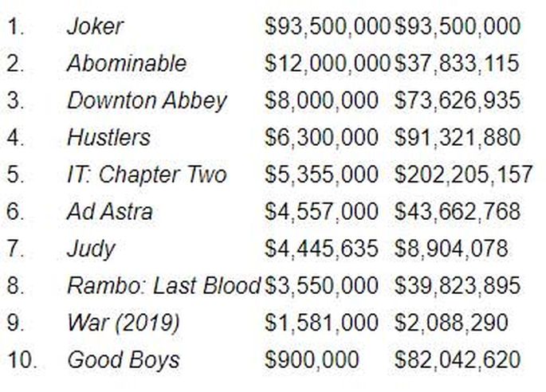Viewport: 546px width, 392px height.
Task: Select Rambo: Last Blood title
Action: click(163, 286)
